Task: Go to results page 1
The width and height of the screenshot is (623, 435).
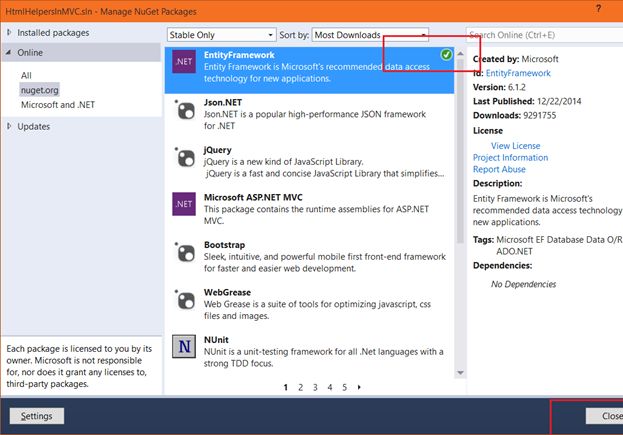Action: 286,387
